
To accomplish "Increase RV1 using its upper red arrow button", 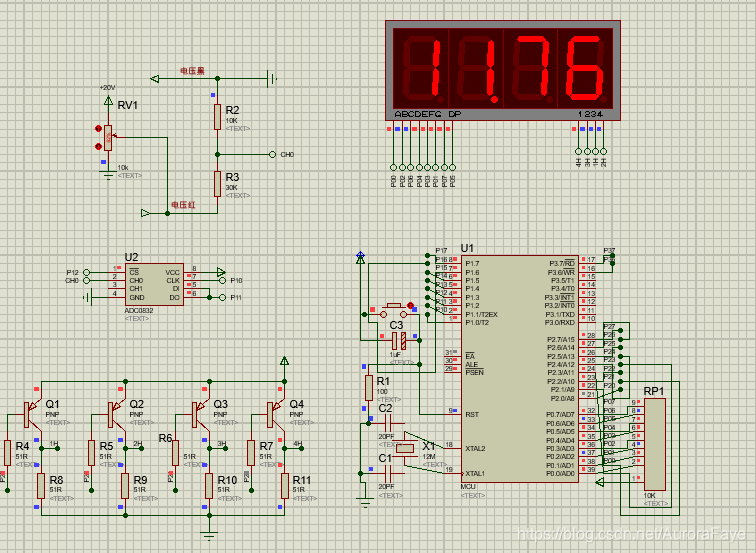I will coord(98,129).
